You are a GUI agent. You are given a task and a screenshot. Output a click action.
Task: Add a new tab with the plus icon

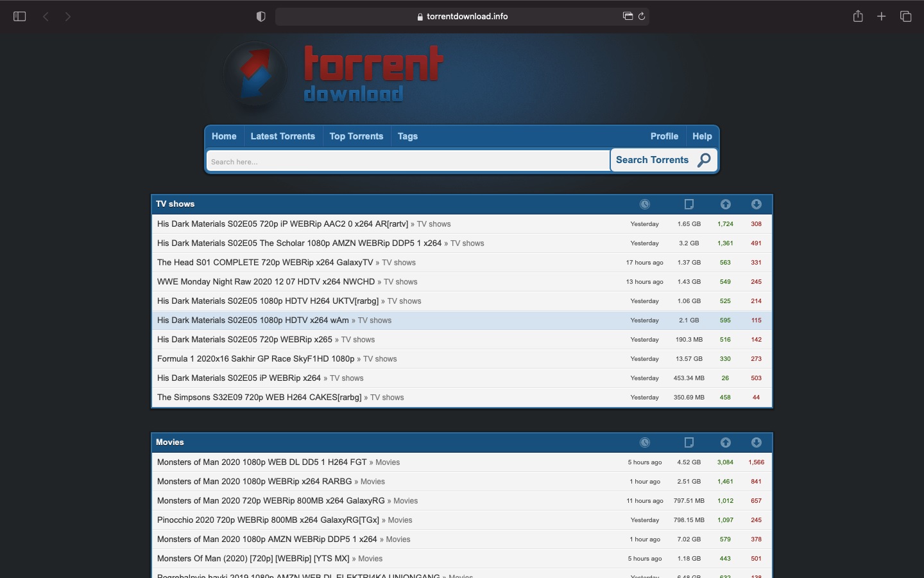click(x=882, y=17)
